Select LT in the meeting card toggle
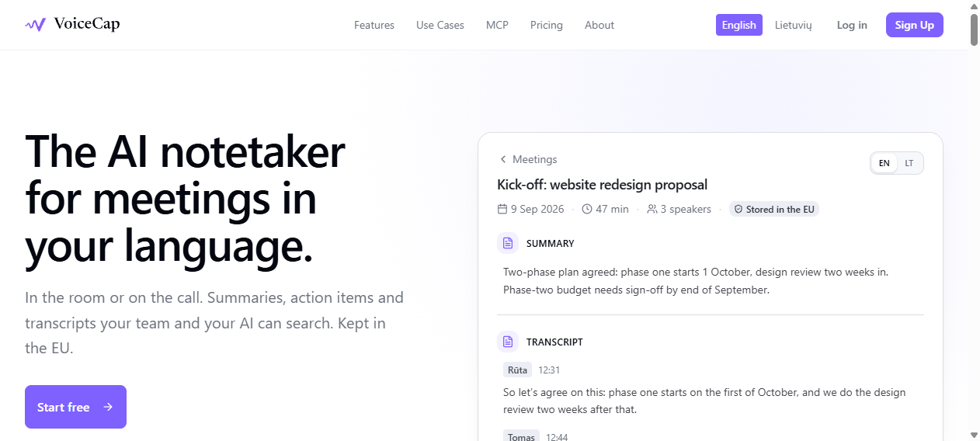 tap(909, 163)
